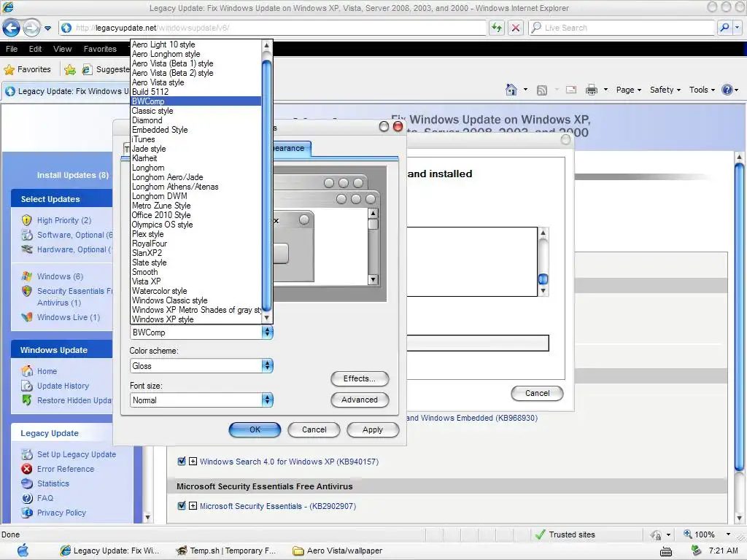Open the Color scheme Gloss dropdown

pos(201,366)
